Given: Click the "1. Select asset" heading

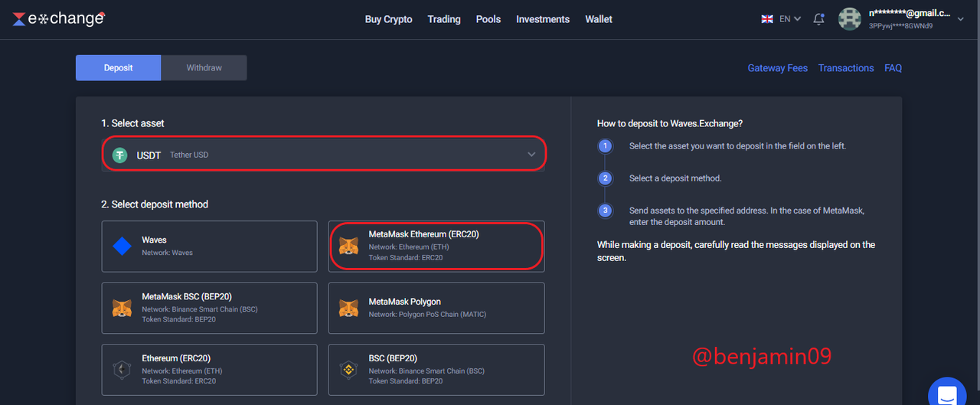Looking at the screenshot, I should [132, 123].
